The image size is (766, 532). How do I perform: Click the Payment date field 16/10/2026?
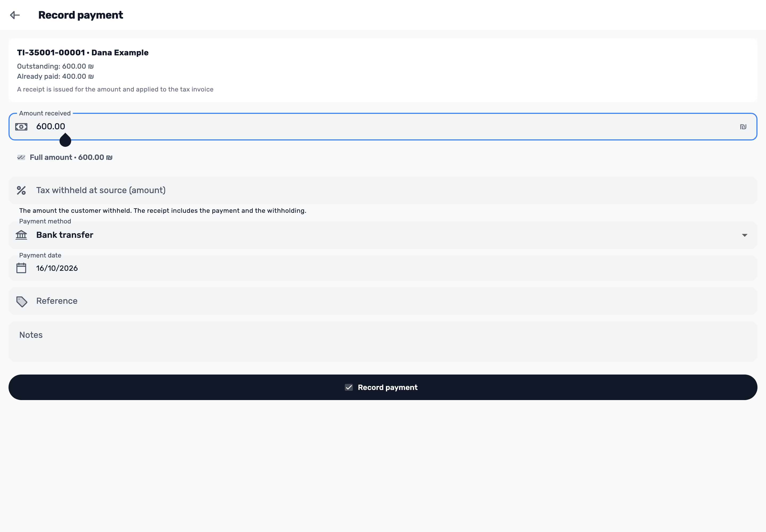click(x=383, y=268)
